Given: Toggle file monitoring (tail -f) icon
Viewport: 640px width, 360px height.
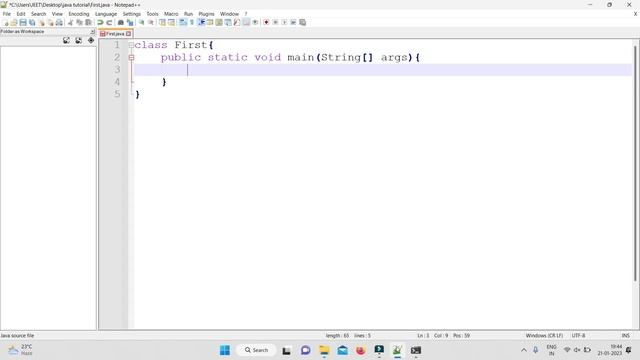Looking at the screenshot, I should pyautogui.click(x=255, y=22).
